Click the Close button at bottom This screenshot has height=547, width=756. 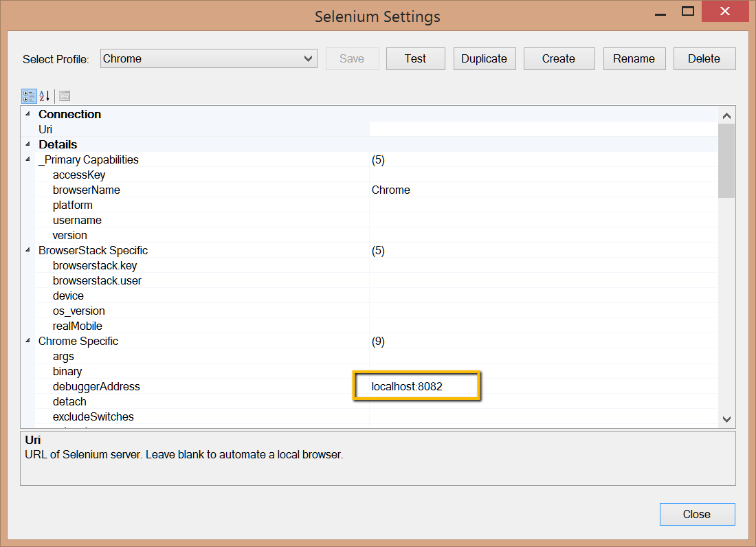697,514
